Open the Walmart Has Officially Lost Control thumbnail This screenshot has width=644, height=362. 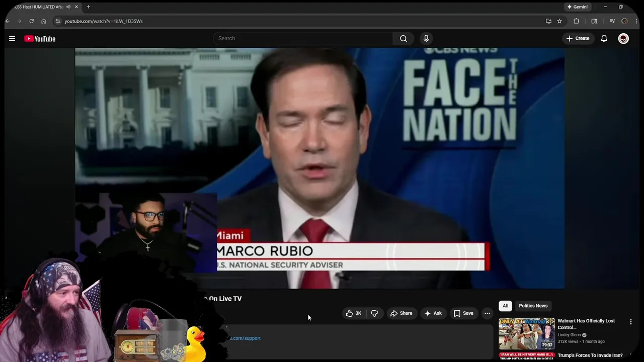[x=527, y=333]
